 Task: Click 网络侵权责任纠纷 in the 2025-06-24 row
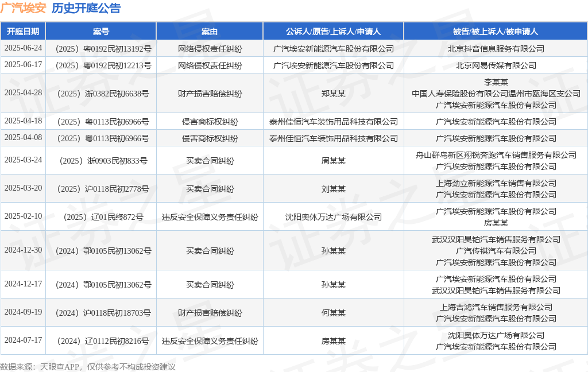coord(210,49)
